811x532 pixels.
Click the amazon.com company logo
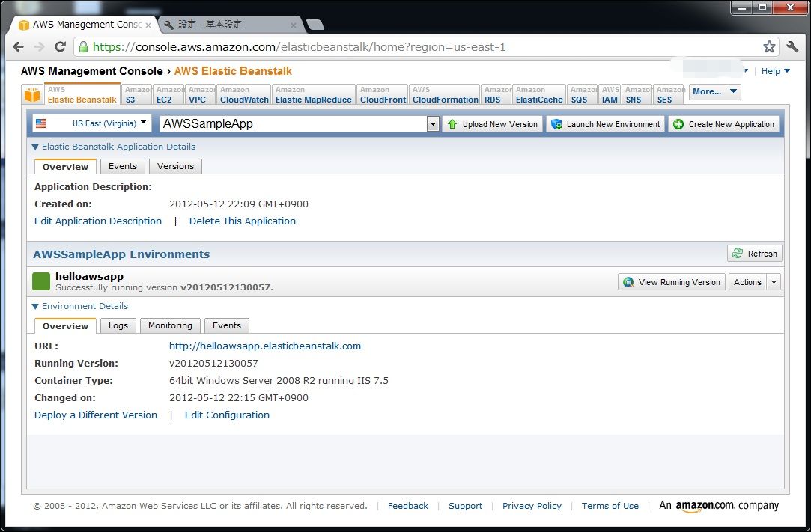(x=719, y=506)
